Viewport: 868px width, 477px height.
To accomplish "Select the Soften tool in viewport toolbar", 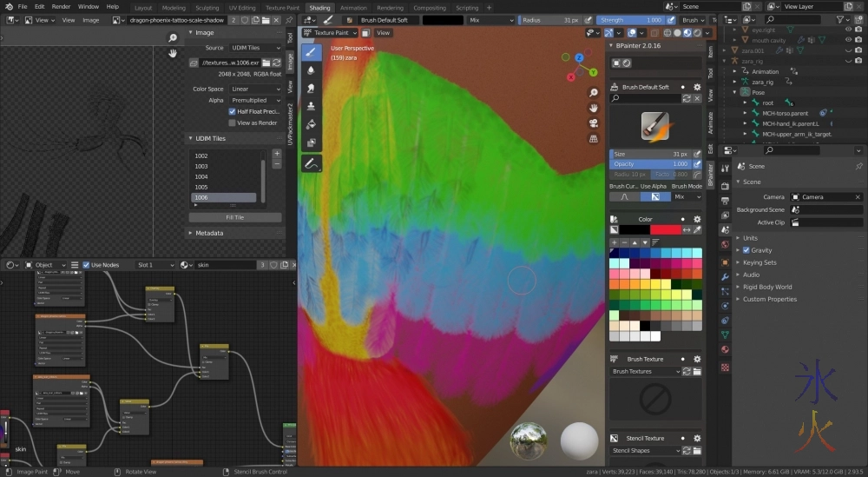I will [312, 70].
